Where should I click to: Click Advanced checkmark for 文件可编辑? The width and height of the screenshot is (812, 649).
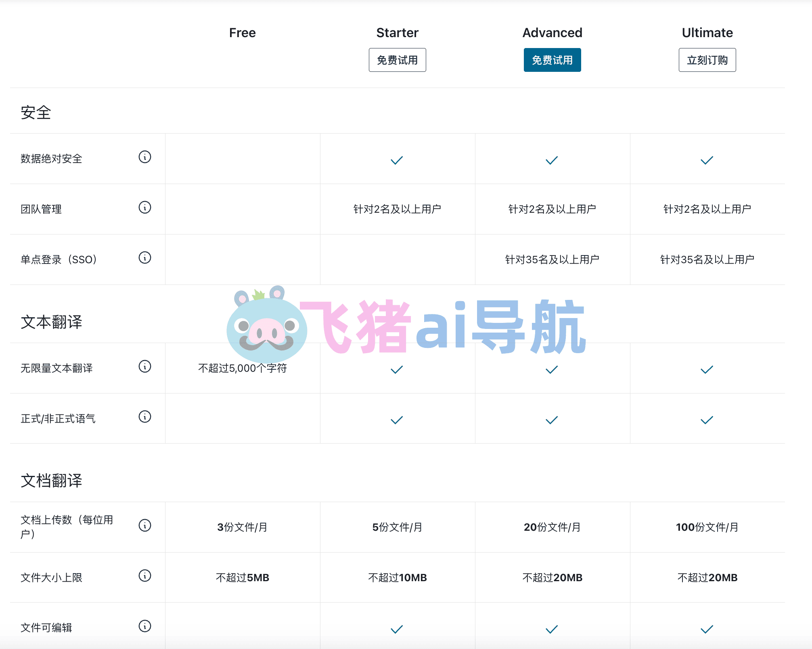552,629
